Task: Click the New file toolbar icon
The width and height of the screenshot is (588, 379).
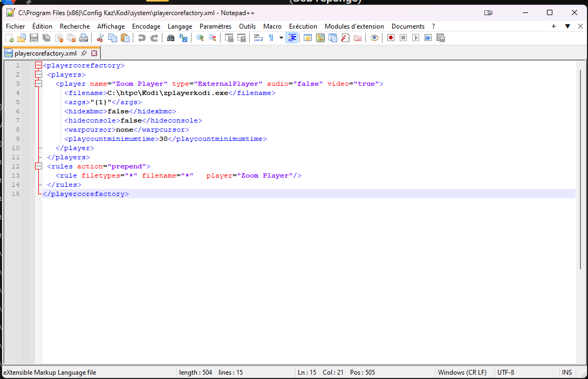Action: tap(9, 38)
